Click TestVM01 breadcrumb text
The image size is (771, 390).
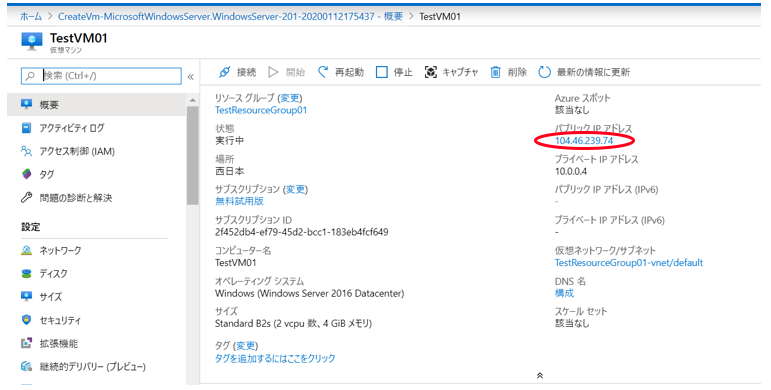[440, 16]
